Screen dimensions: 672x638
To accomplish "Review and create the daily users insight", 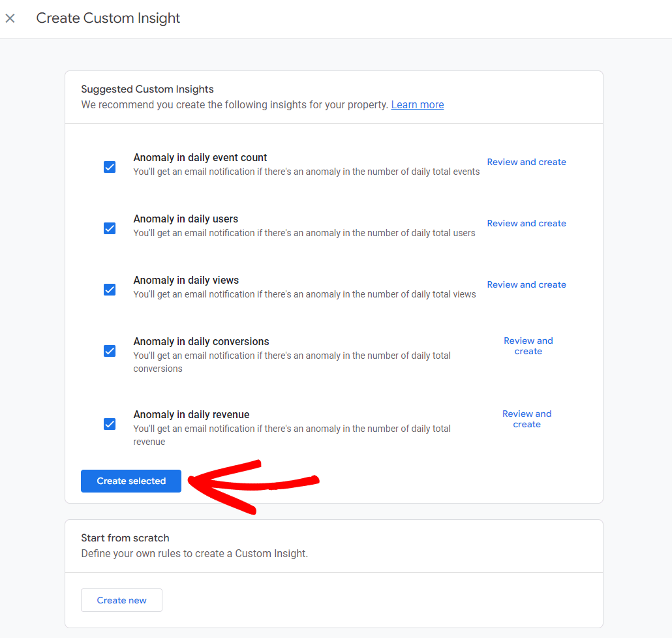I will (x=527, y=223).
